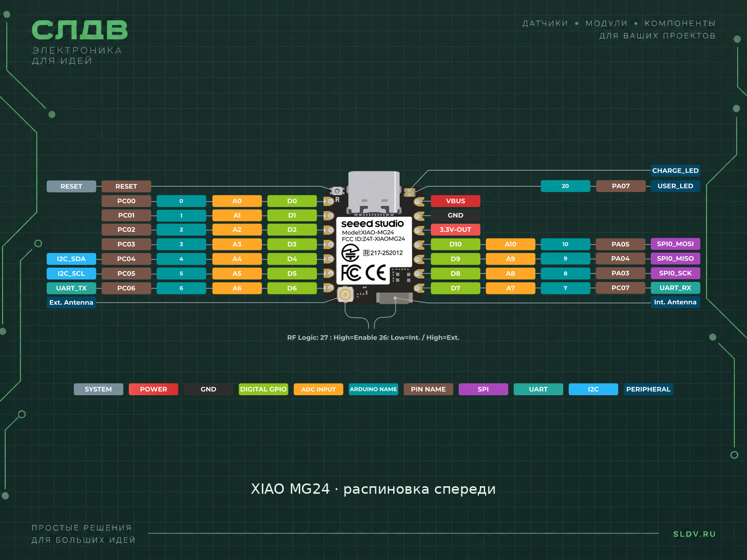
Task: Click the POWER legend swatch
Action: click(x=154, y=389)
